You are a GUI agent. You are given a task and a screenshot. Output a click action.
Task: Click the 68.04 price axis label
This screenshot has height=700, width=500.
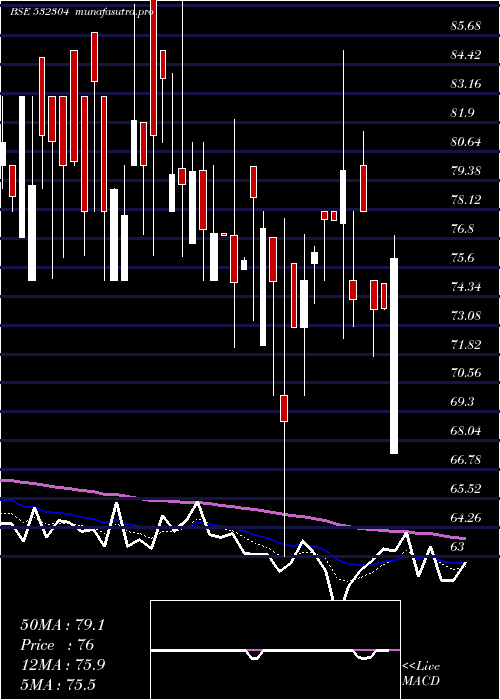pyautogui.click(x=466, y=431)
